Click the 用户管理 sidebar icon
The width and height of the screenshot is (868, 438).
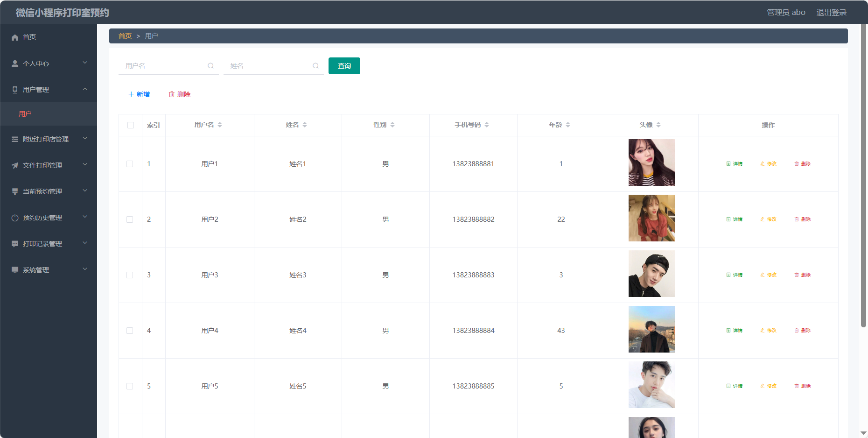15,90
